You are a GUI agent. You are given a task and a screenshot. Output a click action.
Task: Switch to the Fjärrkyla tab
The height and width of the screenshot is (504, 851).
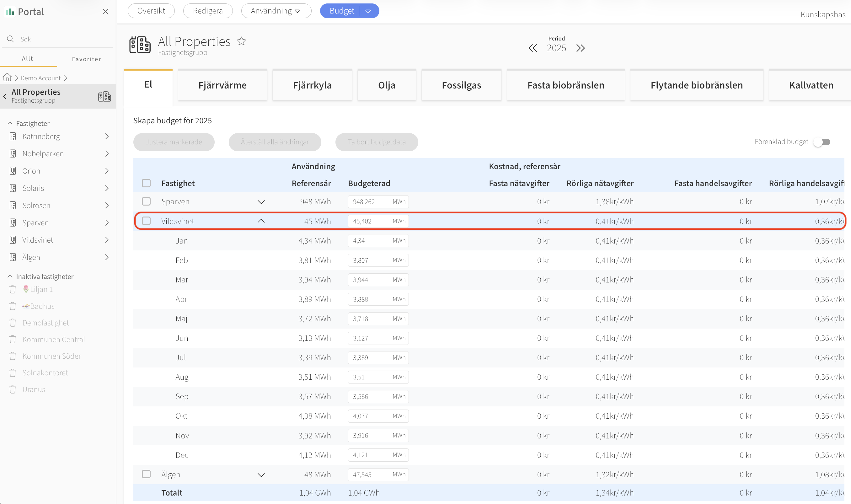(313, 85)
